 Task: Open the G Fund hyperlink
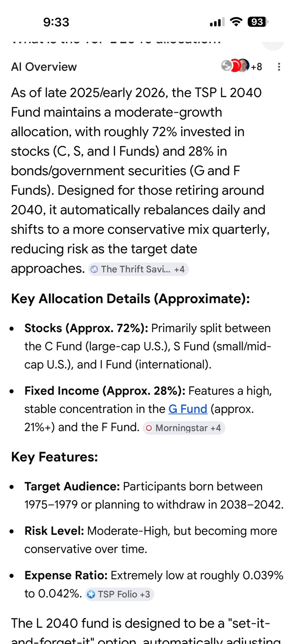tap(188, 409)
